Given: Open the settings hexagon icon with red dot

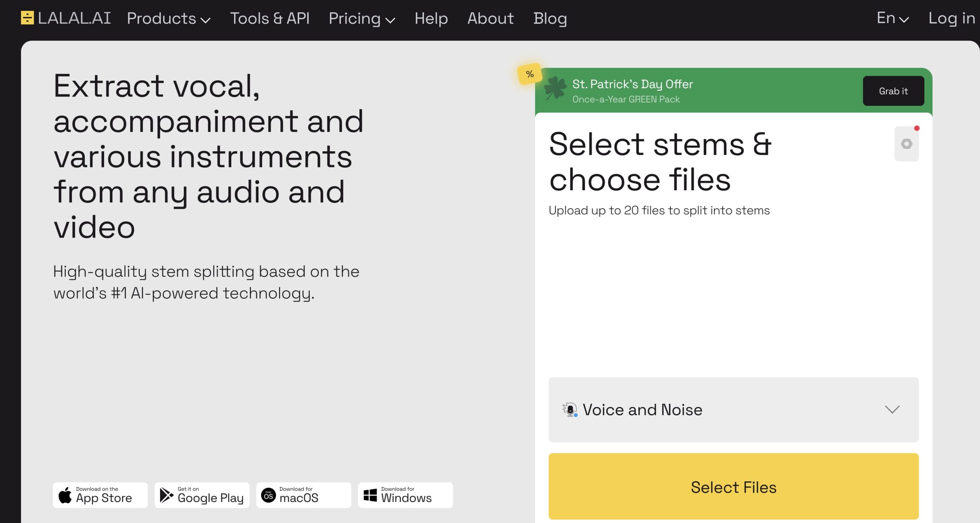Looking at the screenshot, I should coord(906,144).
